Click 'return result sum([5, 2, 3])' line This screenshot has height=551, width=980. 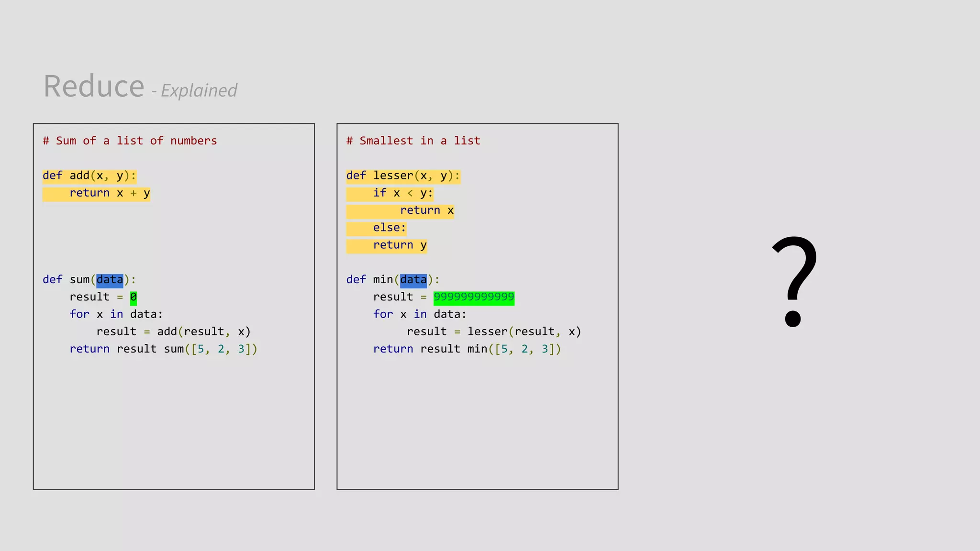pos(164,349)
